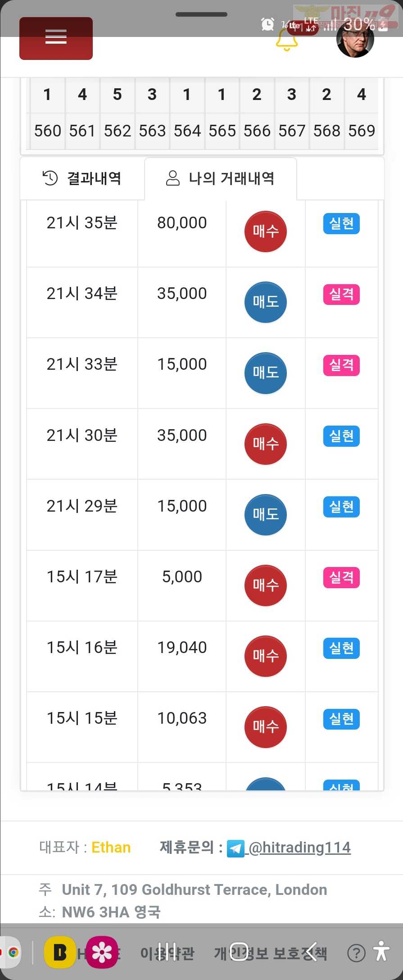This screenshot has height=980, width=403.
Task: Open the pink flower app icon
Action: [102, 952]
